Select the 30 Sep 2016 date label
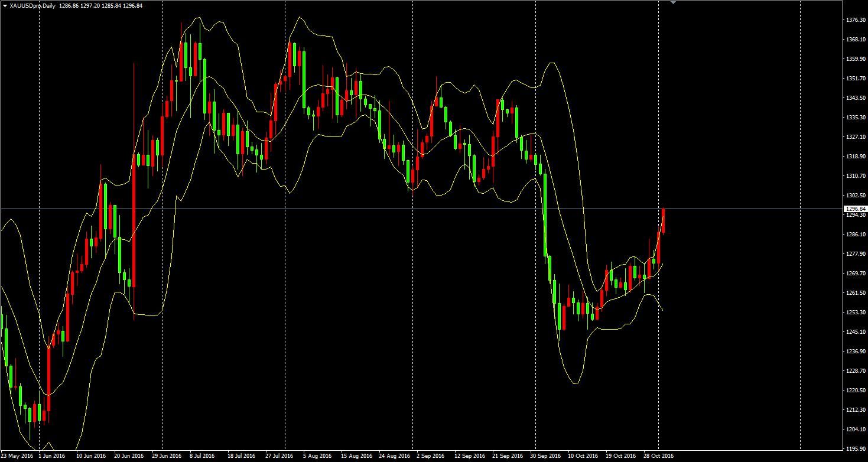This screenshot has width=868, height=462. pos(545,456)
